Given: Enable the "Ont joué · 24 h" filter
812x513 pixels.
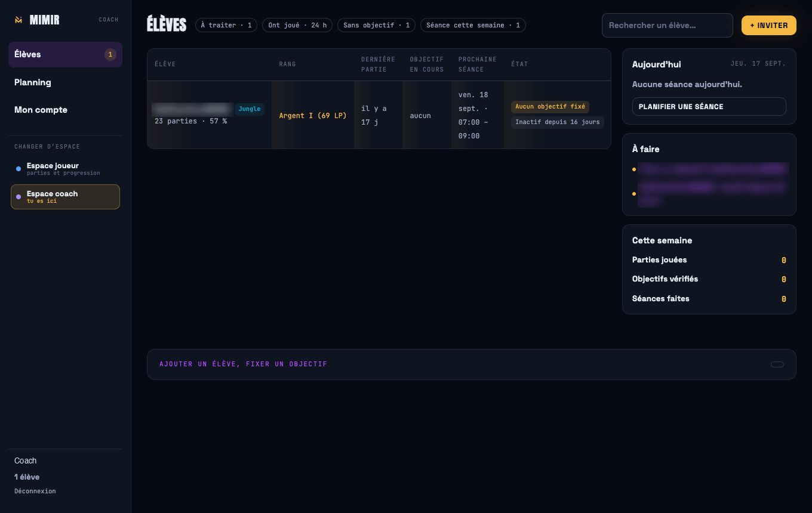Looking at the screenshot, I should [x=297, y=25].
